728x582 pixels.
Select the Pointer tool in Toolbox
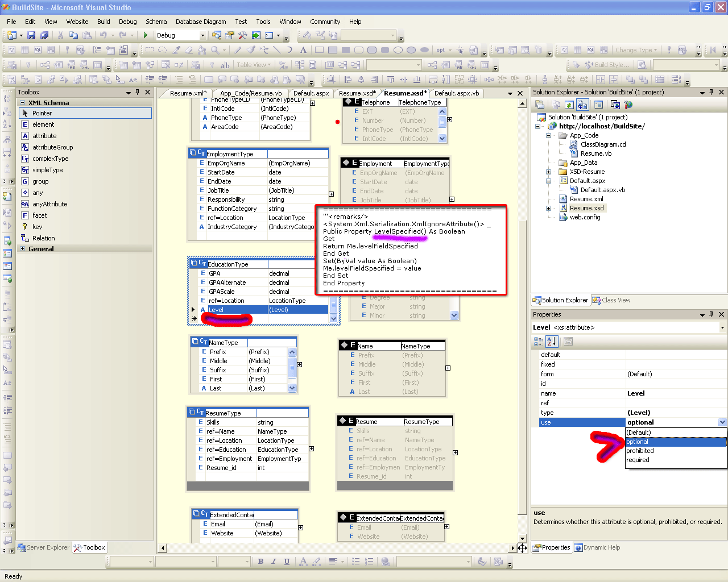[85, 113]
